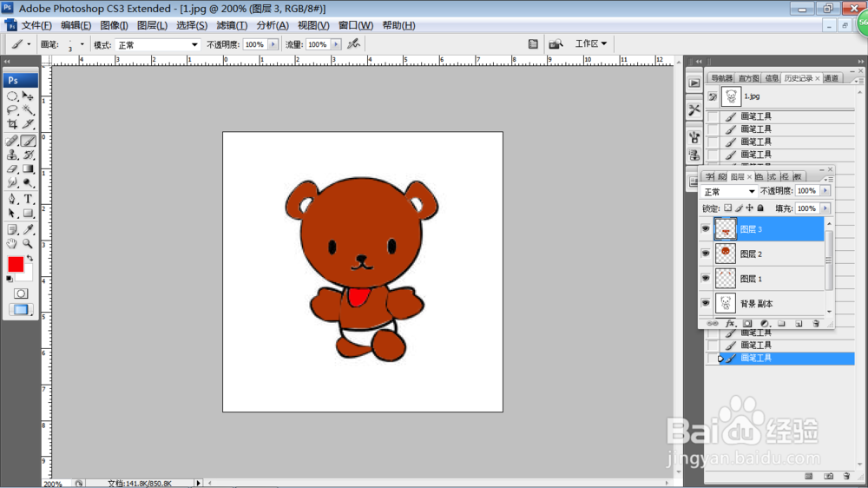The width and height of the screenshot is (868, 488).
Task: Select the Gradient tool
Action: (28, 169)
